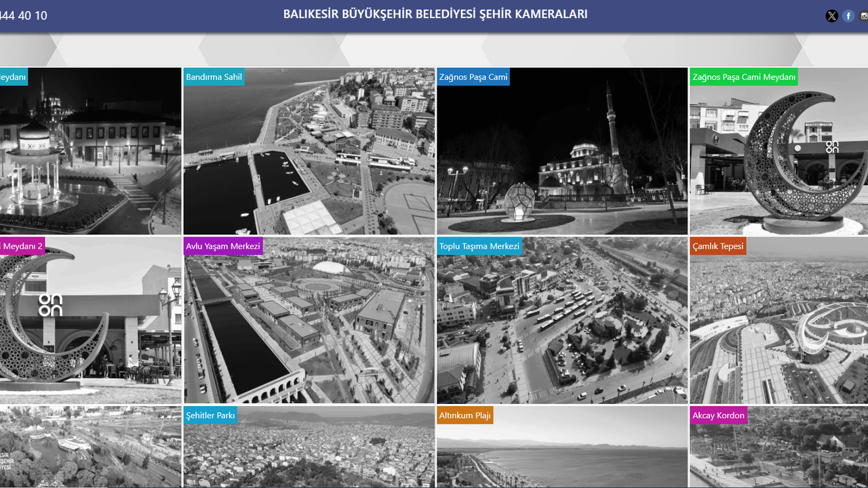View the Çamlık Tepesi camera thumbnail

(x=778, y=320)
